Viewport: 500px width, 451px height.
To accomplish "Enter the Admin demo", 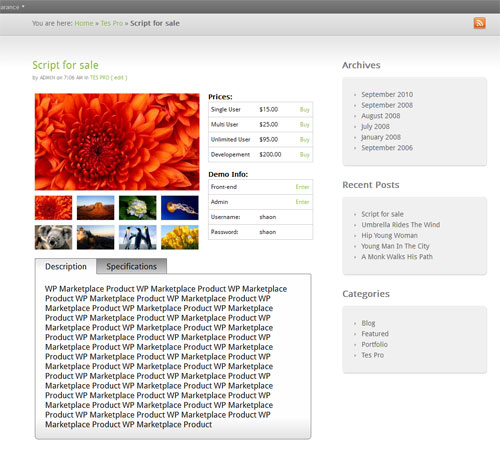I will (302, 202).
